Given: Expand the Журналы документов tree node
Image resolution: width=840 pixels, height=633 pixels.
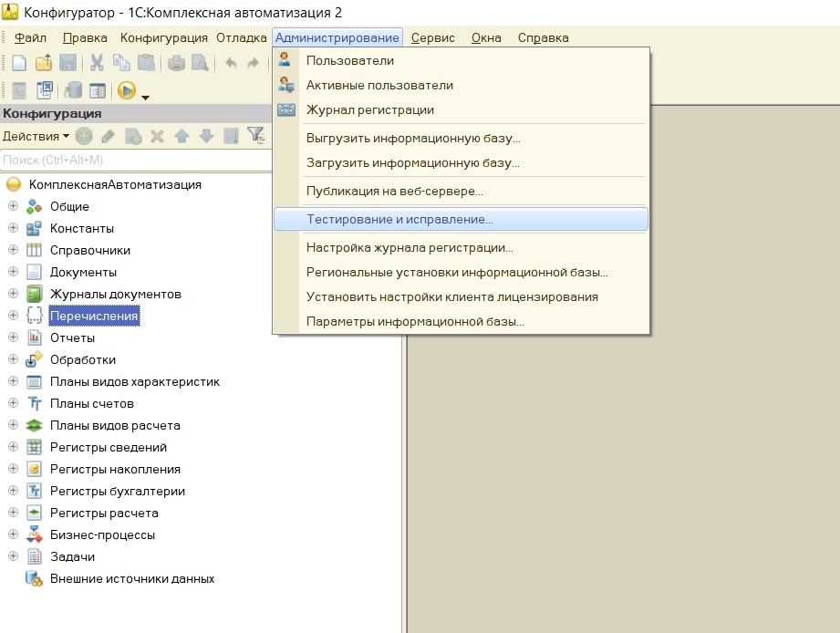Looking at the screenshot, I should tap(14, 294).
